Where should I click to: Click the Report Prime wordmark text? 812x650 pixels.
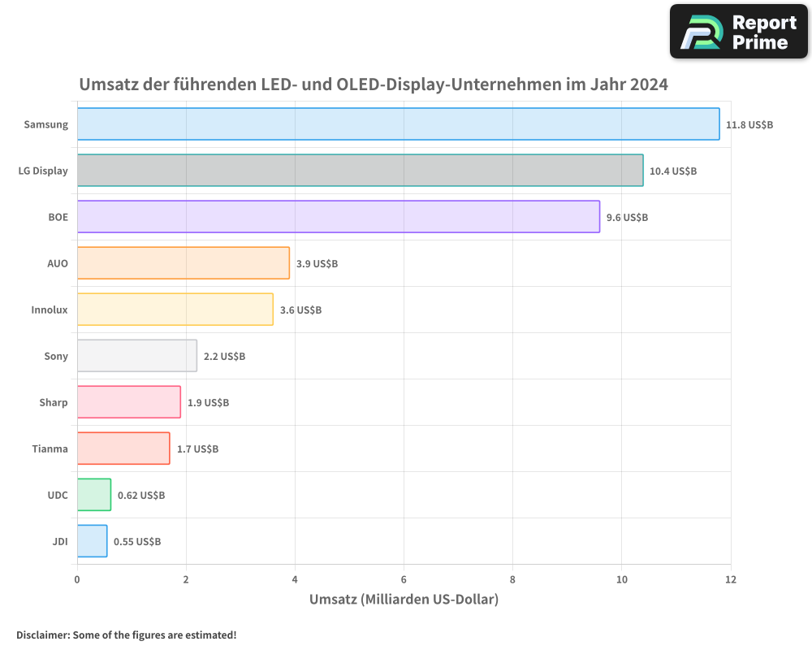762,31
